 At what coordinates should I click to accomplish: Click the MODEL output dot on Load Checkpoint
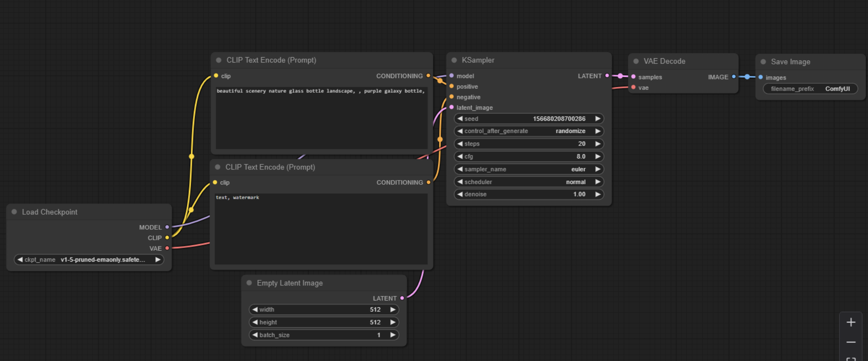point(167,227)
